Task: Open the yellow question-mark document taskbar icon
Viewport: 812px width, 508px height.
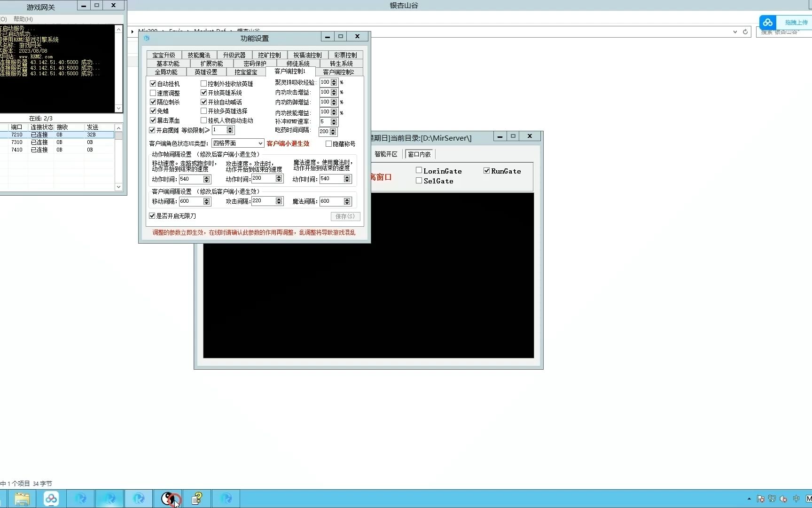Action: pyautogui.click(x=197, y=499)
